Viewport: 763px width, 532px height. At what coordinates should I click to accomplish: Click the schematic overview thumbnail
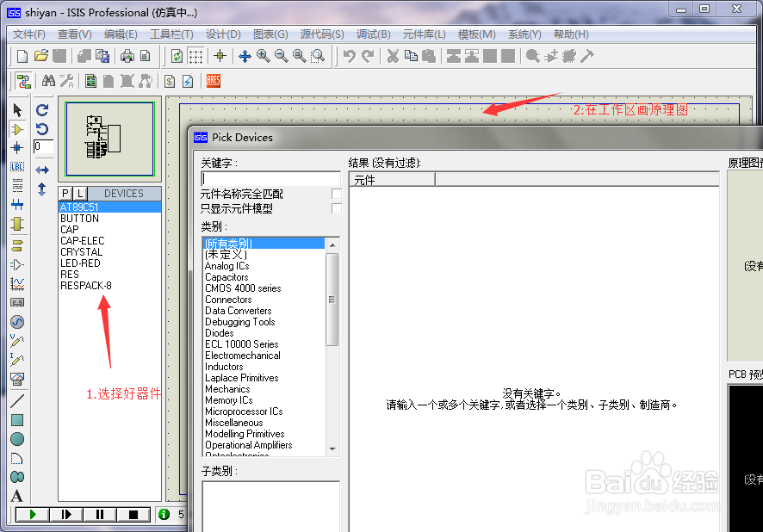click(110, 139)
